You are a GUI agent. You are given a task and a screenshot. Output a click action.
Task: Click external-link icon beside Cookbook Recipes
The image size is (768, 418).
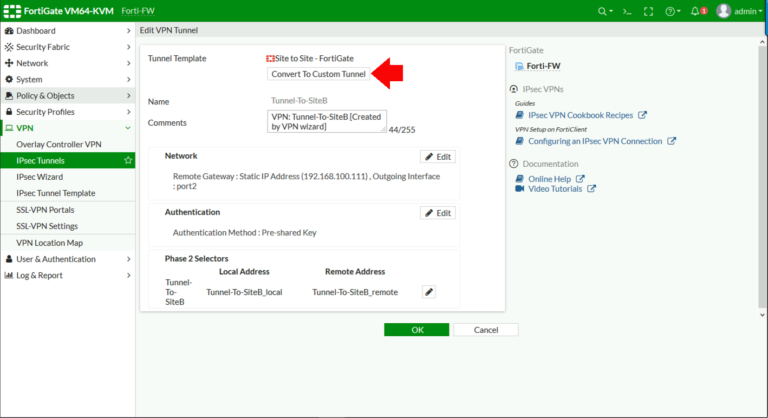642,115
